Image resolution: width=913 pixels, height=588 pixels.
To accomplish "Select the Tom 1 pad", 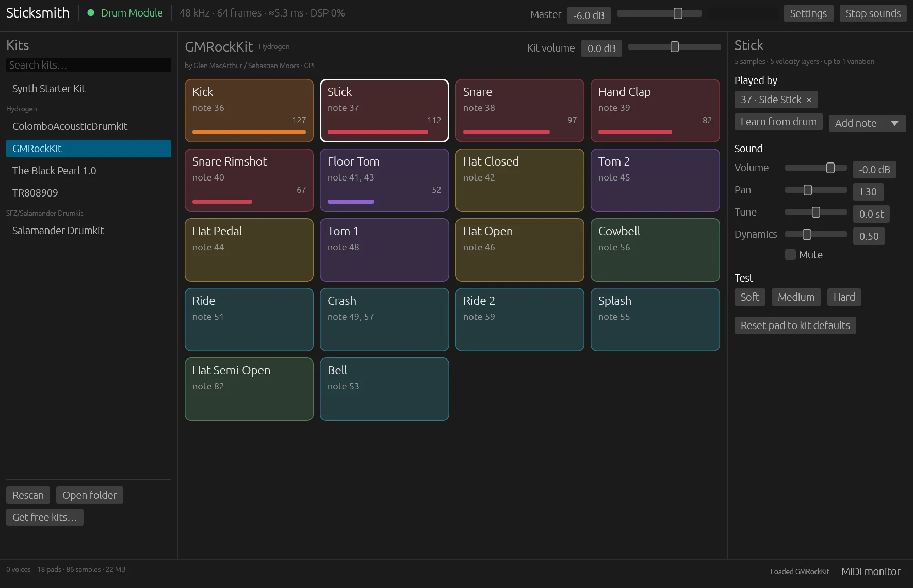I will coord(384,250).
